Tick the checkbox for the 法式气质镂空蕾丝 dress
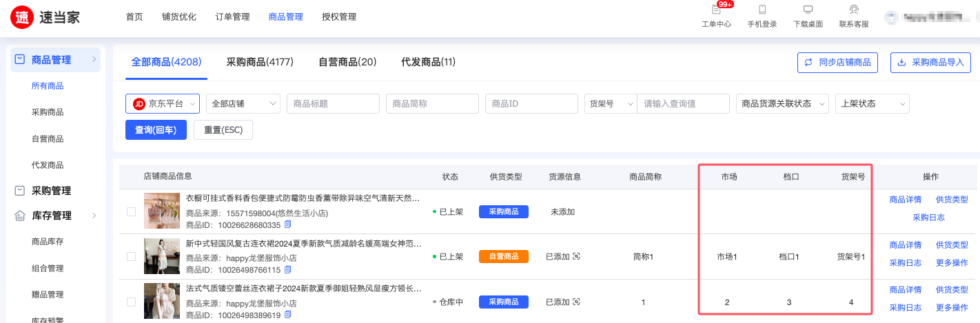 coord(131,302)
